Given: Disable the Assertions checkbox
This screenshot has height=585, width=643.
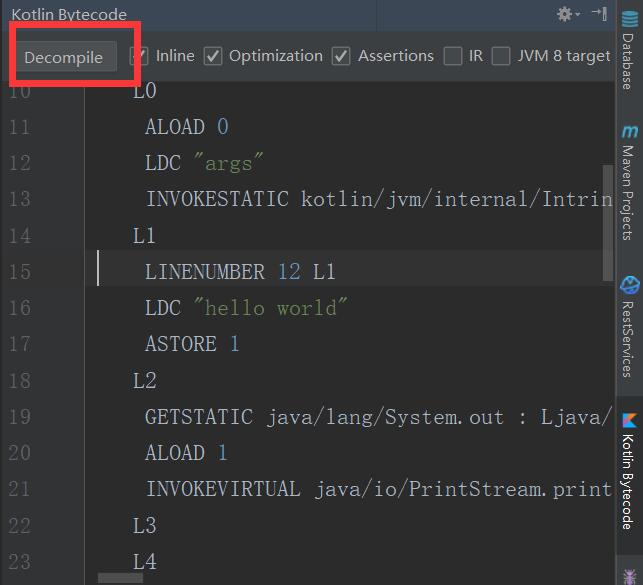Looking at the screenshot, I should pos(342,56).
